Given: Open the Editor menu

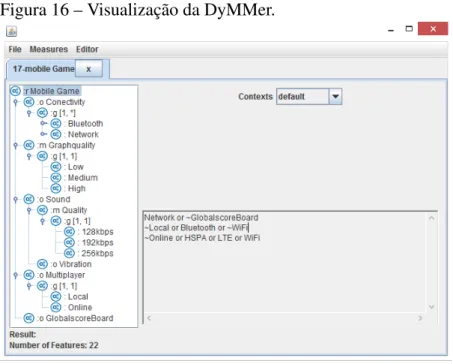Looking at the screenshot, I should (x=87, y=49).
